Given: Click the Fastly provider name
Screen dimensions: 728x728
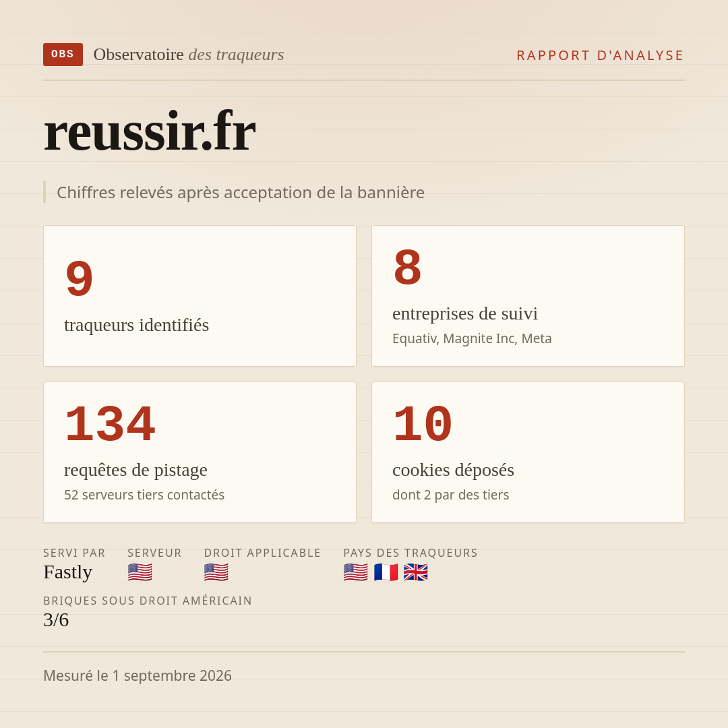Looking at the screenshot, I should 68,572.
